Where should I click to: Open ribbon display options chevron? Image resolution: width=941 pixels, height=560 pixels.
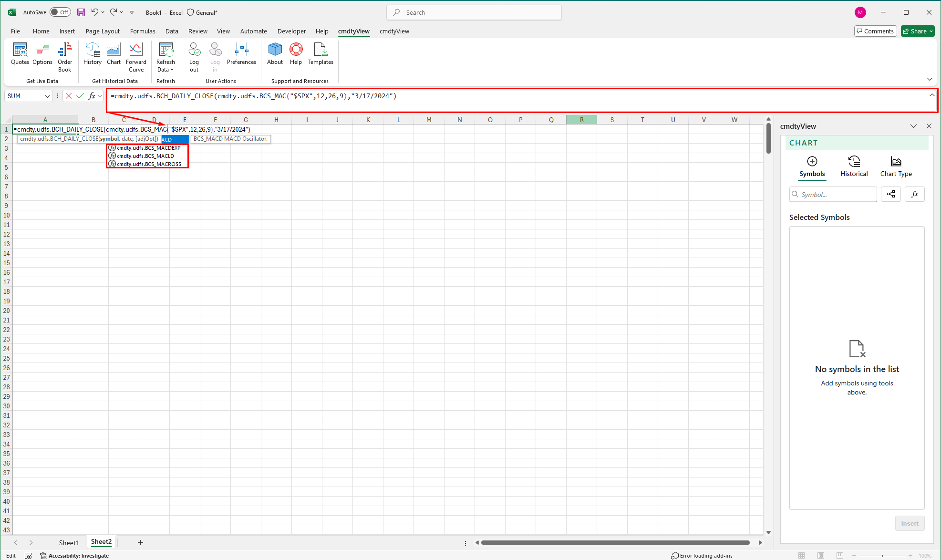coord(930,79)
